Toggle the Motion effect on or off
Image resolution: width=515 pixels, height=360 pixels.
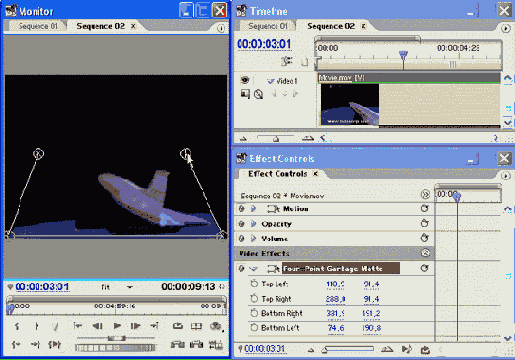[242, 209]
